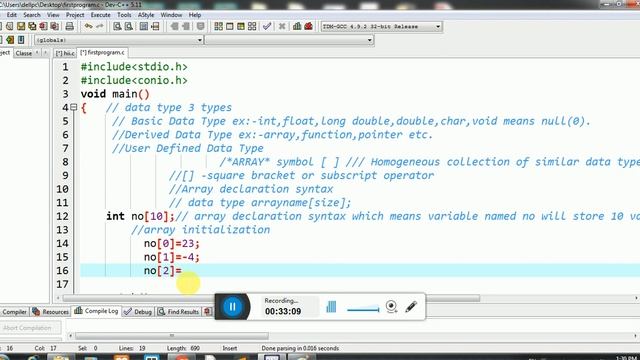This screenshot has width=640, height=360.
Task: Click the Undo toolbar icon
Action: coord(89,27)
